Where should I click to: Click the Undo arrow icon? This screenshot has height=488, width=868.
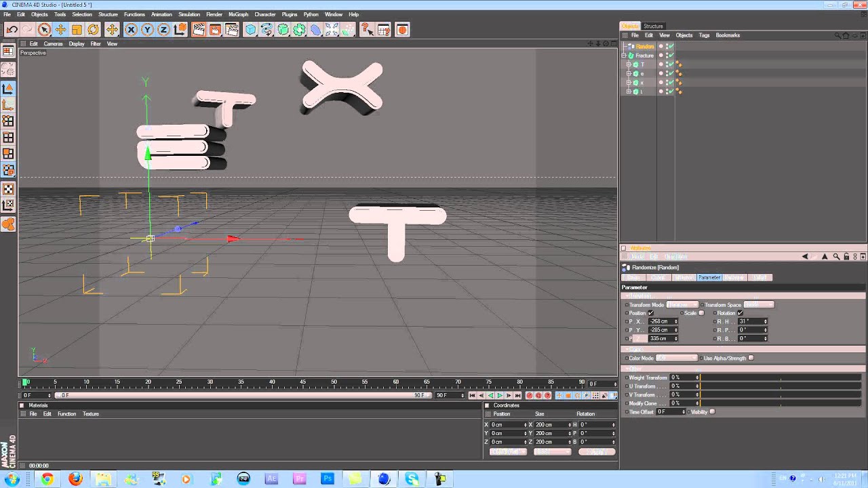point(12,30)
